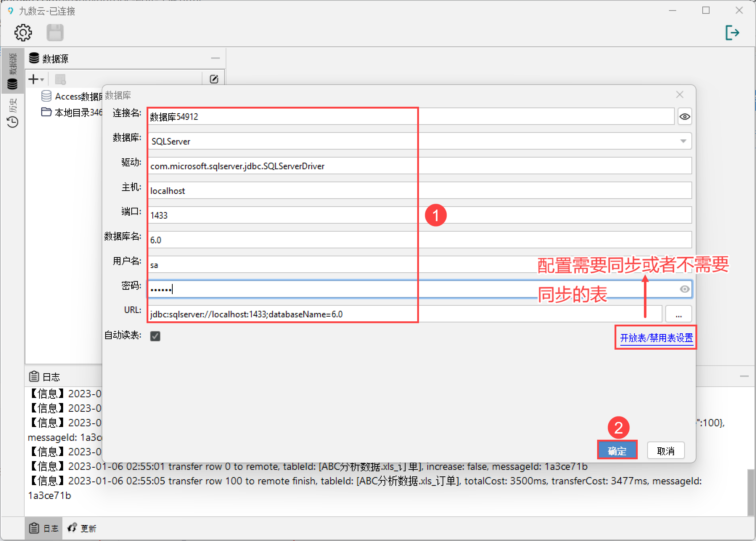Open the 开放表/禁用表设置 link
756x541 pixels.
point(656,338)
